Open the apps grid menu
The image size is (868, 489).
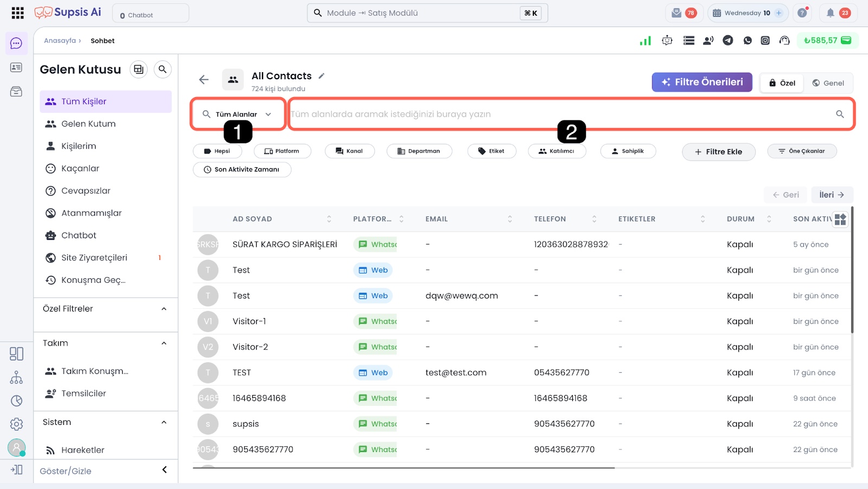tap(17, 13)
